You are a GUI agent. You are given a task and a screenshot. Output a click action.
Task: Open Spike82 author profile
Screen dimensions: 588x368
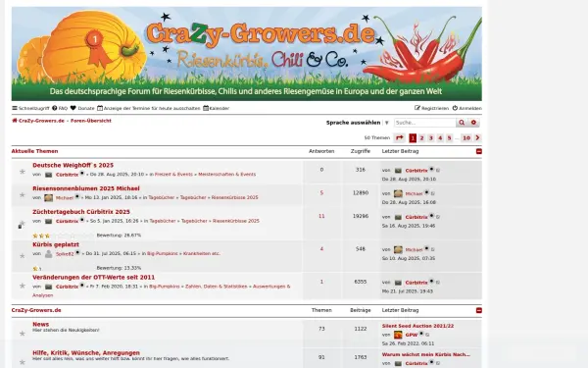pos(65,254)
